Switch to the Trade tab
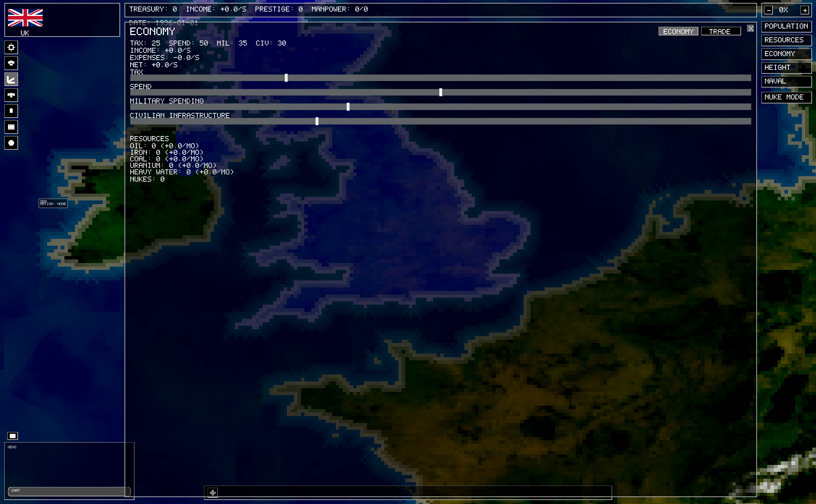 click(720, 31)
